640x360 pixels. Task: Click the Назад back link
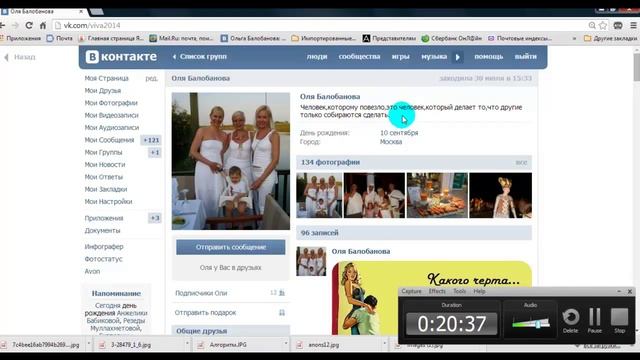point(20,57)
